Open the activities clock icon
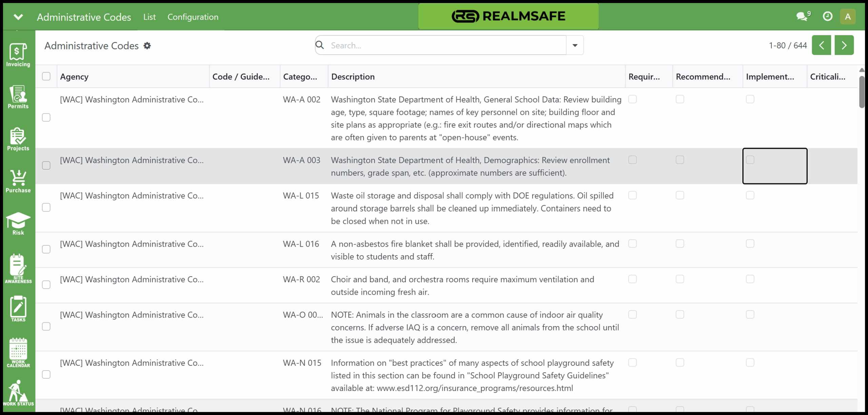The image size is (868, 415). 827,16
